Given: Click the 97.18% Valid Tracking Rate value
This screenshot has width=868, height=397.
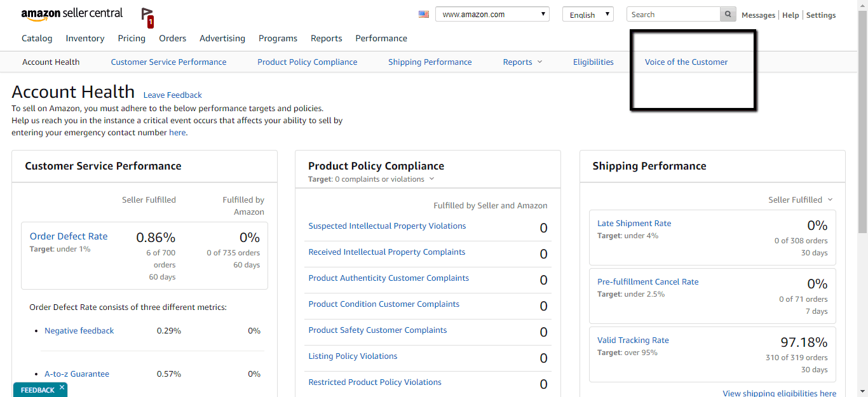Looking at the screenshot, I should point(804,342).
